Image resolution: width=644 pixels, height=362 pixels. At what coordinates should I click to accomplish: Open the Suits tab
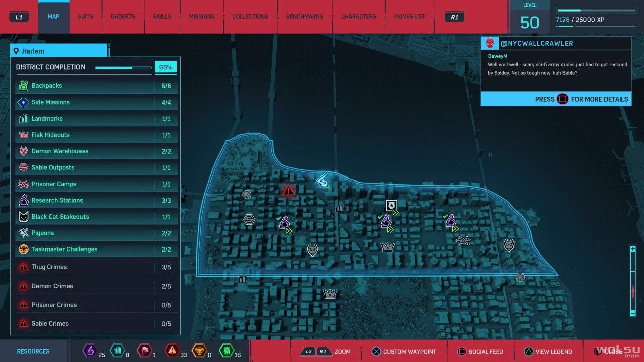tap(85, 17)
